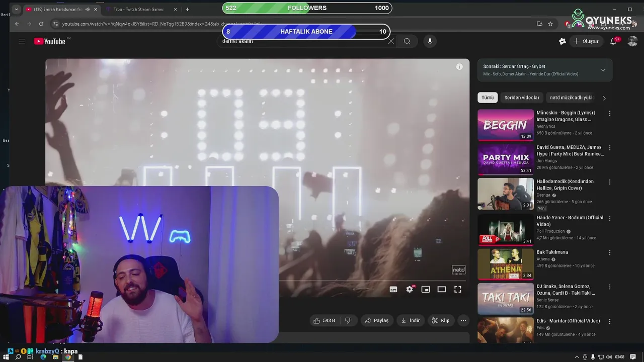Screen dimensions: 644x362
Task: Open options menu for the Party Mix video
Action: [x=610, y=148]
